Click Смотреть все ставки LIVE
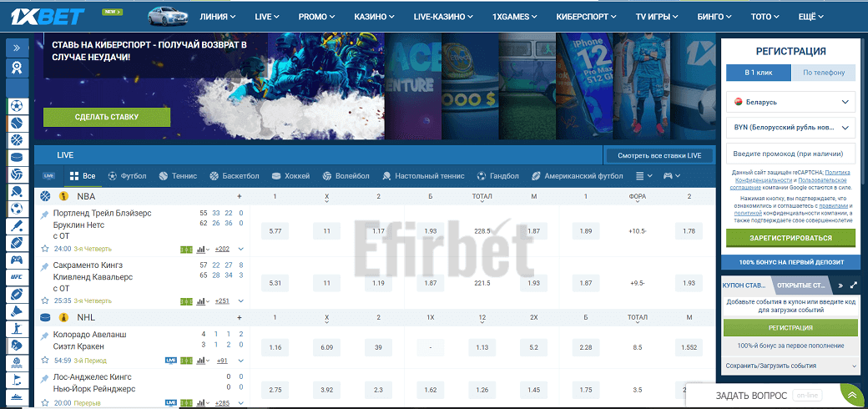The image size is (868, 409). point(659,155)
